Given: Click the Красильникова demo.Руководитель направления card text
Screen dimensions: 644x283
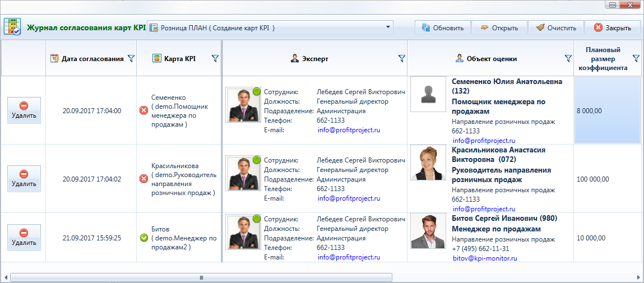Looking at the screenshot, I should pos(184,179).
